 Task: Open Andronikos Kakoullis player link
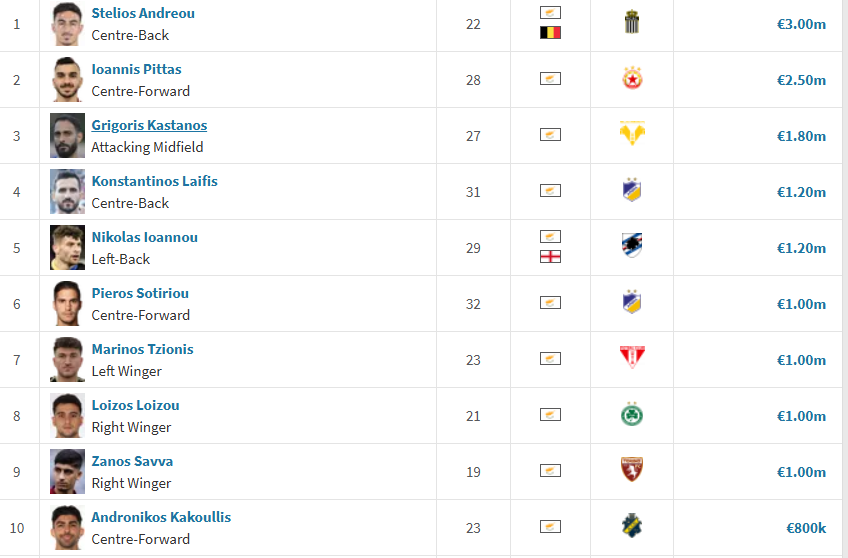point(161,517)
